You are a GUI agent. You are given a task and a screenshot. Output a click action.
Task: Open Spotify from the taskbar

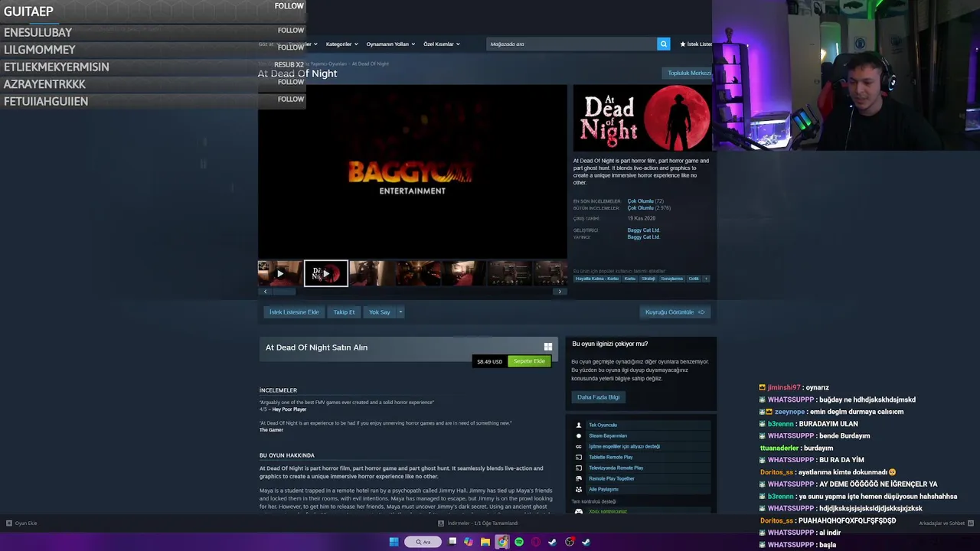pos(519,542)
